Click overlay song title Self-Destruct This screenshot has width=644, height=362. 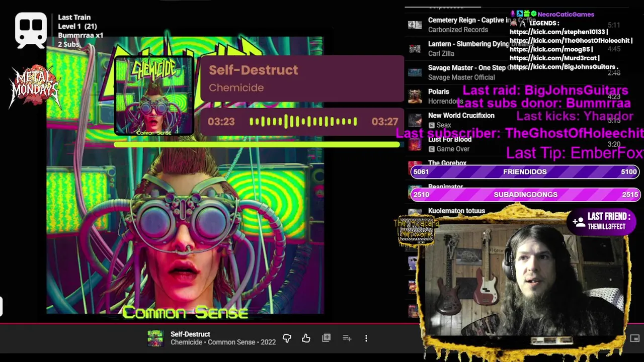coord(253,70)
